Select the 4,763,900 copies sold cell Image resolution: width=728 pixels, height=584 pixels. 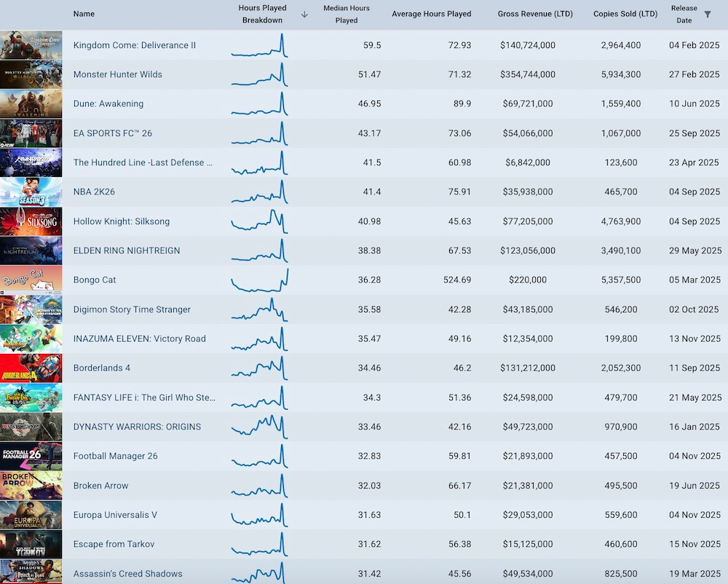pos(621,221)
